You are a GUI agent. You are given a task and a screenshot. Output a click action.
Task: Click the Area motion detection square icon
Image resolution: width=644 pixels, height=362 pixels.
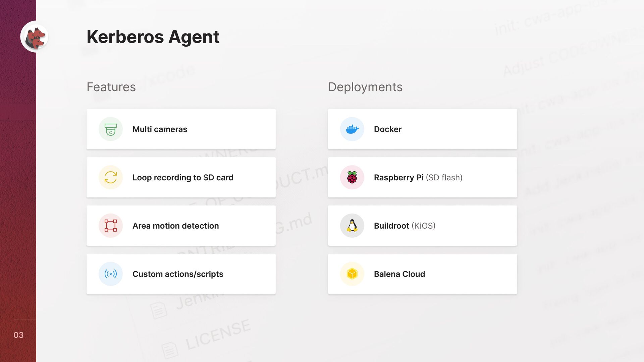[111, 226]
